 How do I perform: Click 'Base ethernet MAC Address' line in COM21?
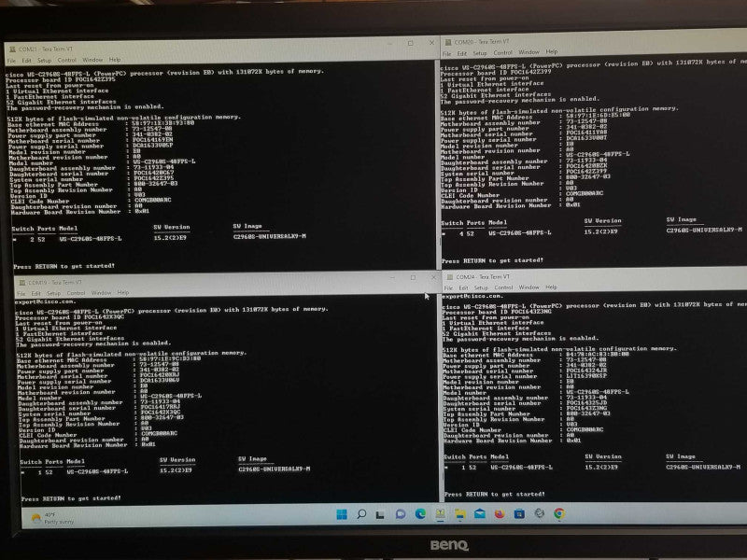(x=101, y=123)
